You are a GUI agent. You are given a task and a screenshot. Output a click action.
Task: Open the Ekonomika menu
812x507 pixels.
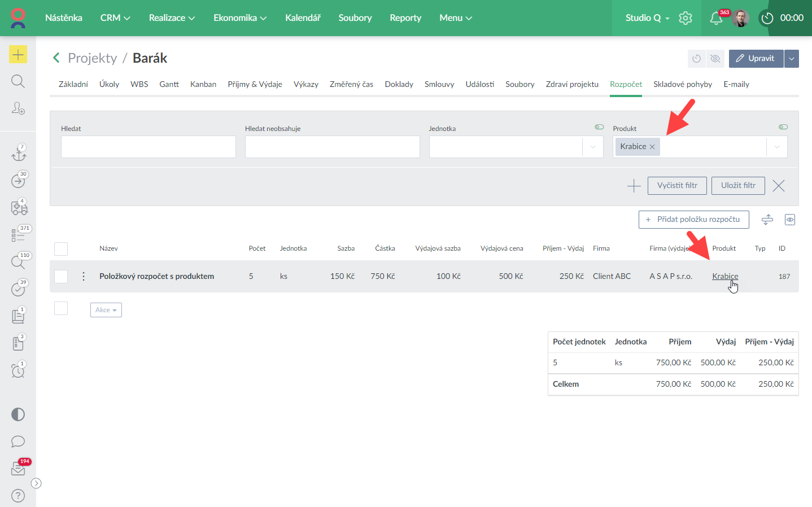coord(239,18)
